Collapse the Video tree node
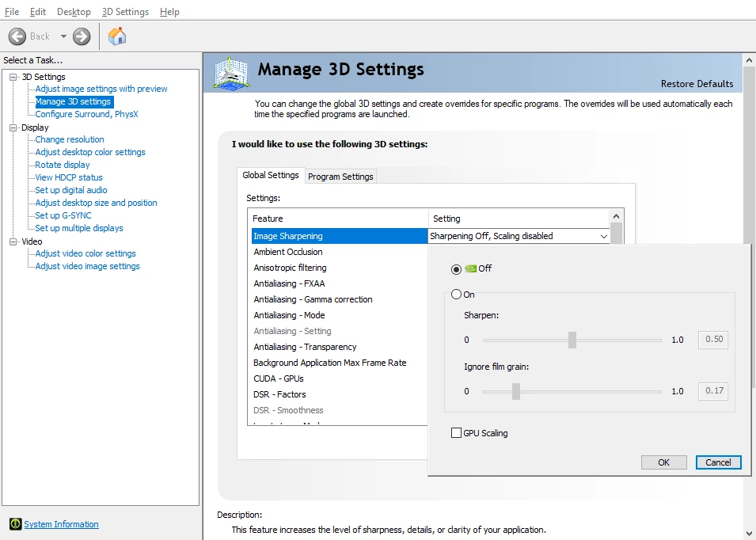 13,241
